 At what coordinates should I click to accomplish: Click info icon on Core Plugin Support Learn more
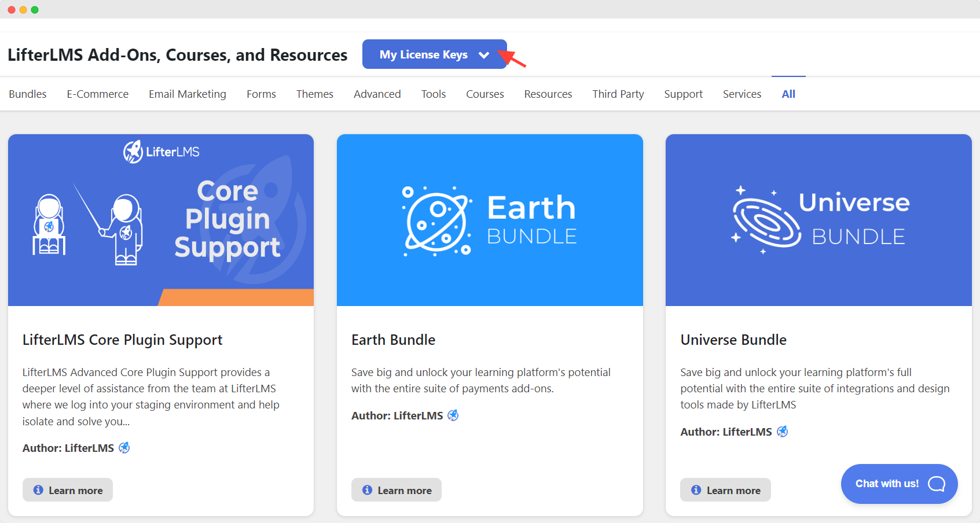click(x=38, y=490)
